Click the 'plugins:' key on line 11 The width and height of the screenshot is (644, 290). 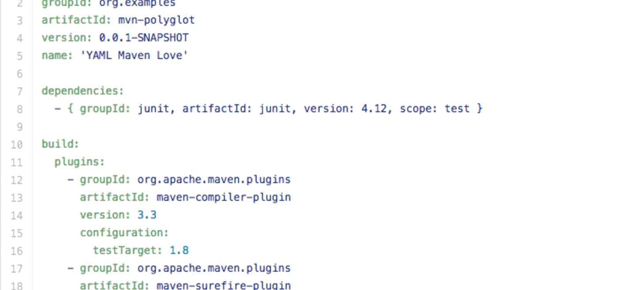(80, 162)
